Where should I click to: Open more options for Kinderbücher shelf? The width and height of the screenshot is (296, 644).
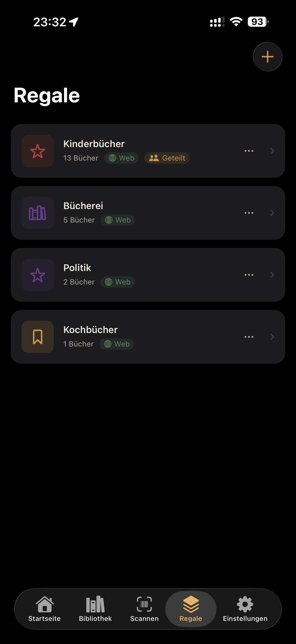(249, 151)
